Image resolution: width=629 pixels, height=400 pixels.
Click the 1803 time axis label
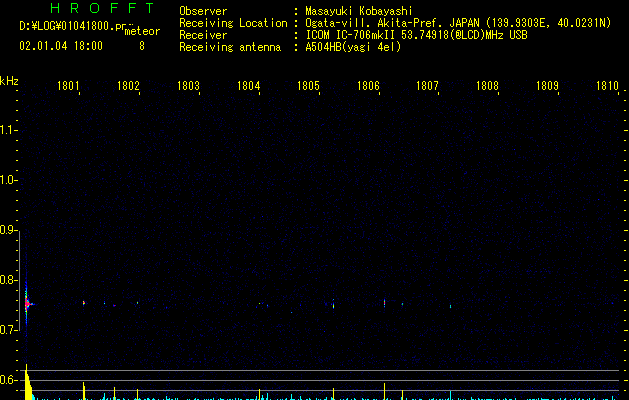[188, 86]
